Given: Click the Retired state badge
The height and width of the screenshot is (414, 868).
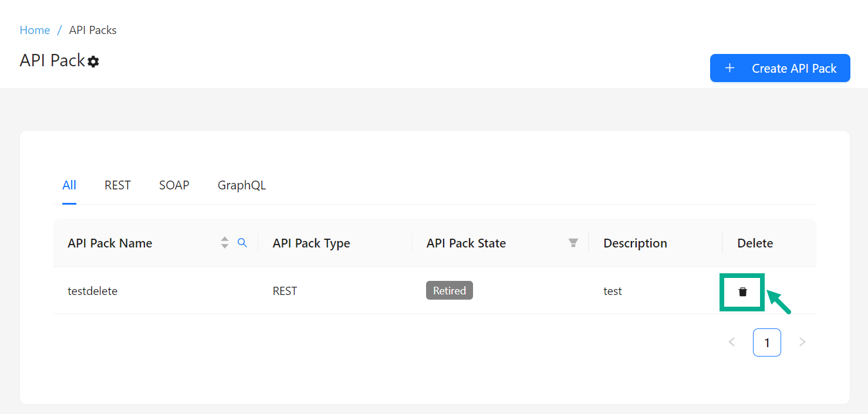Looking at the screenshot, I should pyautogui.click(x=449, y=291).
